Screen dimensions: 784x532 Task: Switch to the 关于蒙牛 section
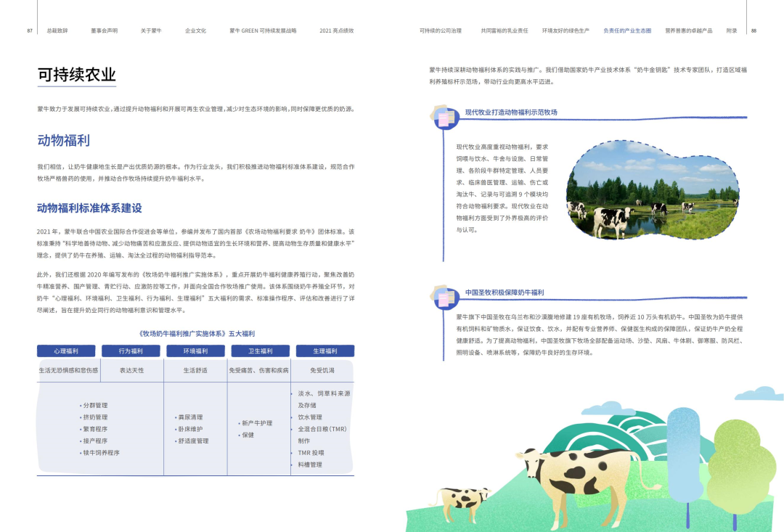(x=151, y=31)
